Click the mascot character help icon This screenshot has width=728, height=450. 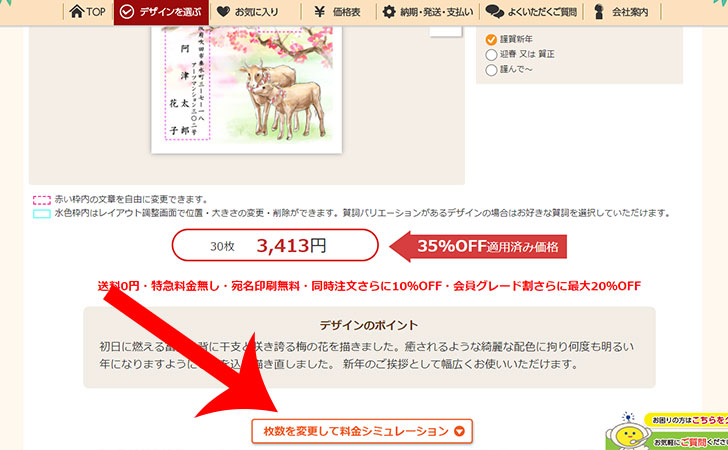[628, 432]
